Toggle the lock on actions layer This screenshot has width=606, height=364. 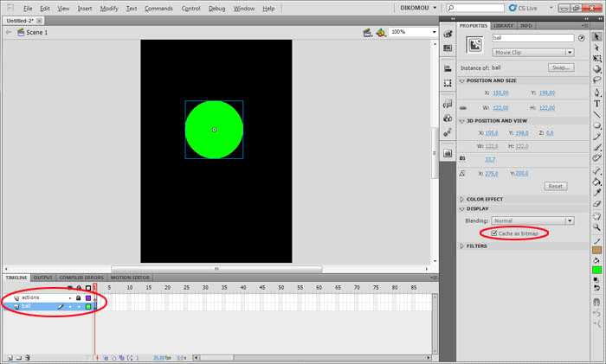(x=79, y=298)
